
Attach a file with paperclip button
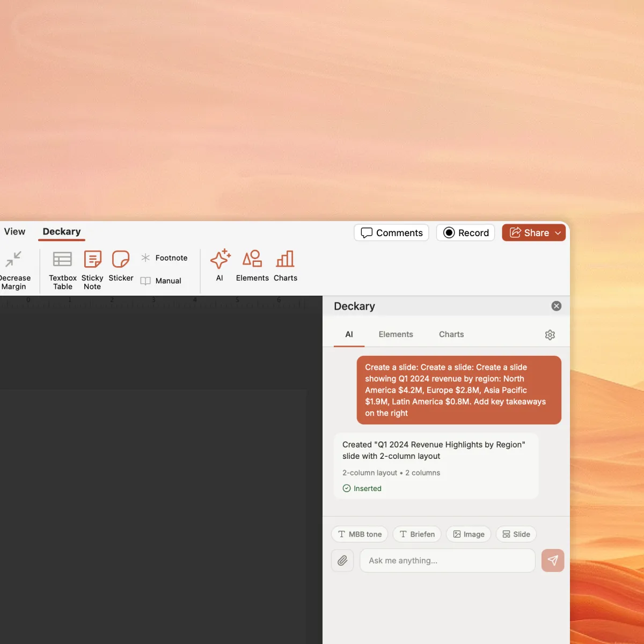(x=342, y=561)
